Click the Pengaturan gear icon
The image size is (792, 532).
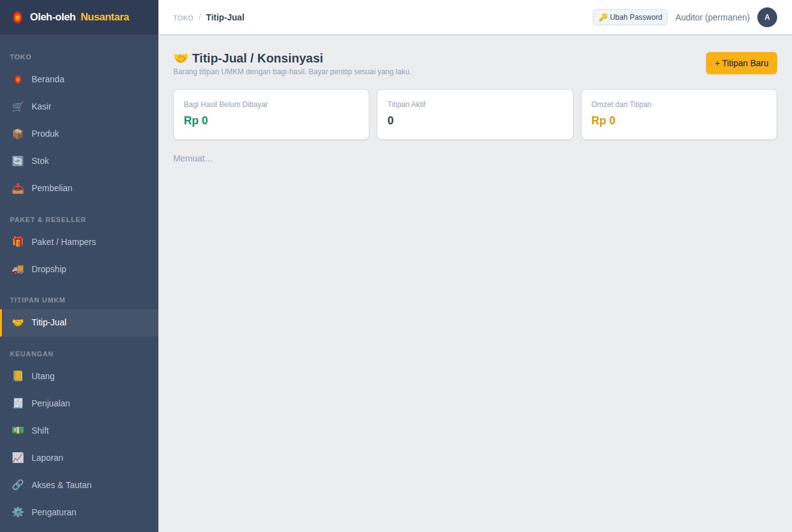click(18, 512)
